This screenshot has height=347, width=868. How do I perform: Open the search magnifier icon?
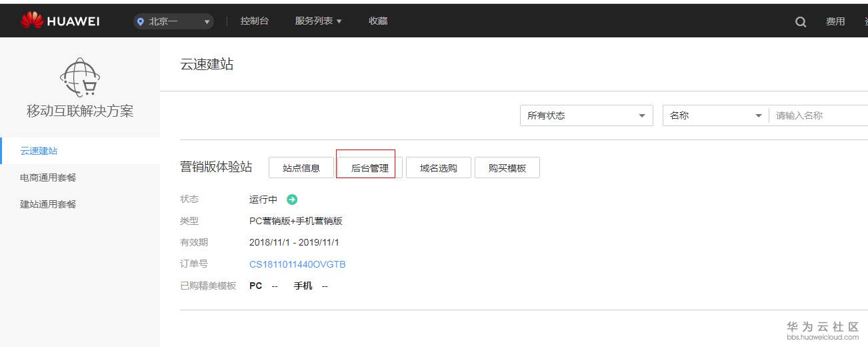[x=801, y=21]
